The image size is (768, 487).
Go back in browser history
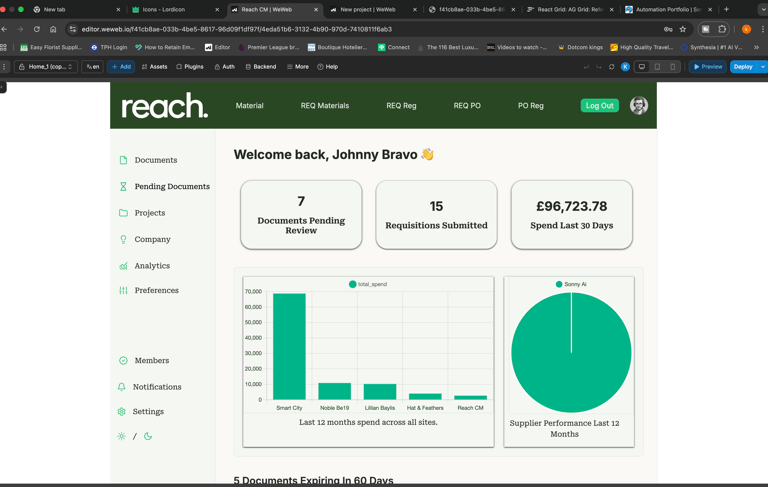coord(4,29)
